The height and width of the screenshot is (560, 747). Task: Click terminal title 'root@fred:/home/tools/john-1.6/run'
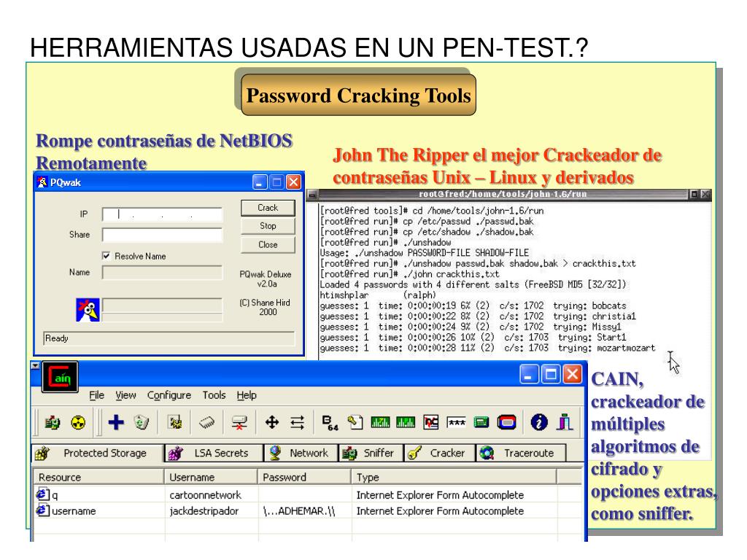tap(503, 194)
